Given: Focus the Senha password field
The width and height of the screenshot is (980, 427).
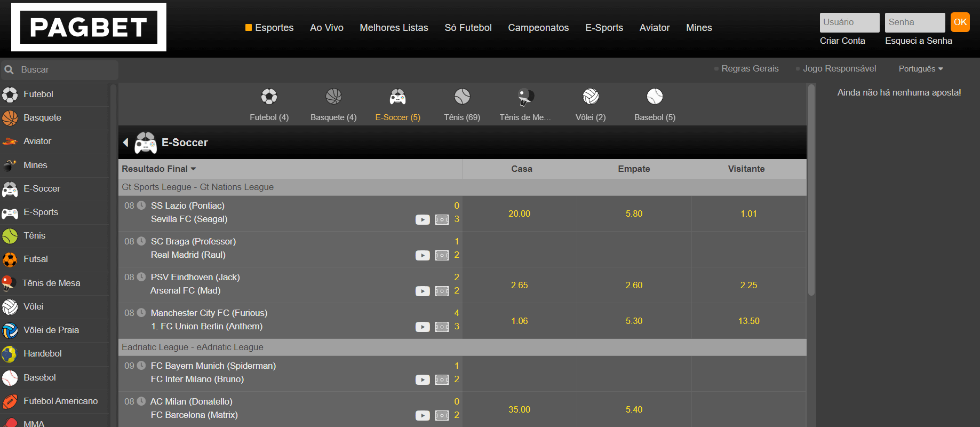Looking at the screenshot, I should point(915,22).
